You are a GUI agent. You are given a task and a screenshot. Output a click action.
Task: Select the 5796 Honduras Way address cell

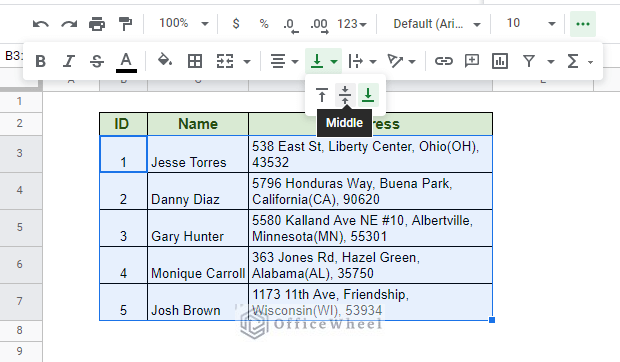tap(370, 191)
